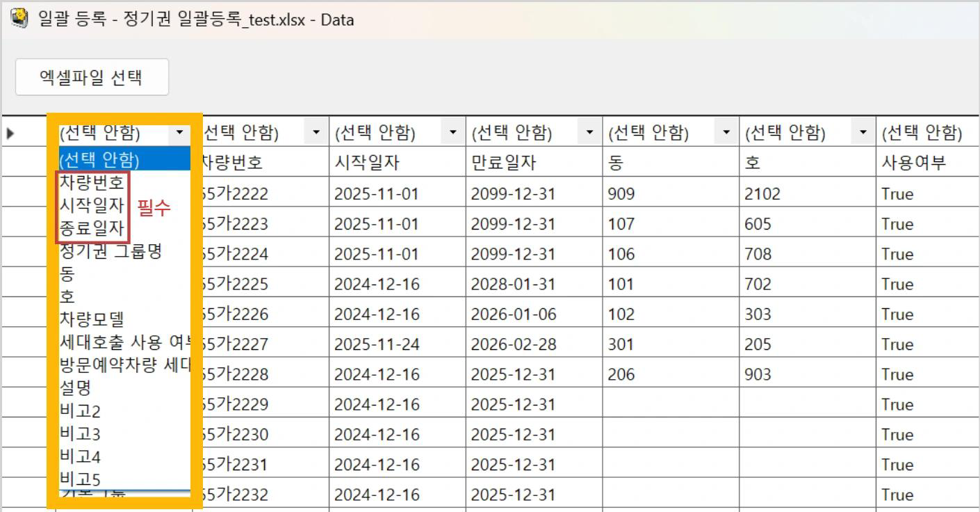This screenshot has width=980, height=512.
Task: Click the current row indicator arrow
Action: (10, 133)
